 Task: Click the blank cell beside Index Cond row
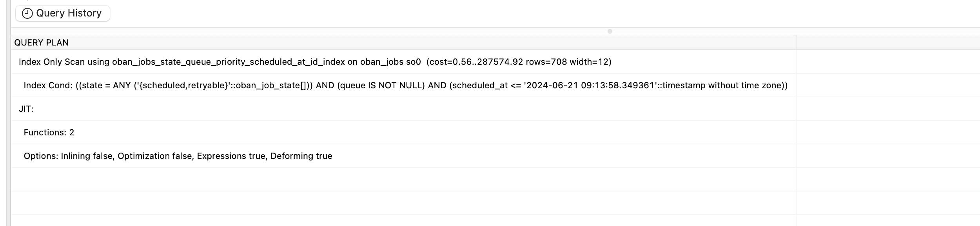tap(888, 85)
